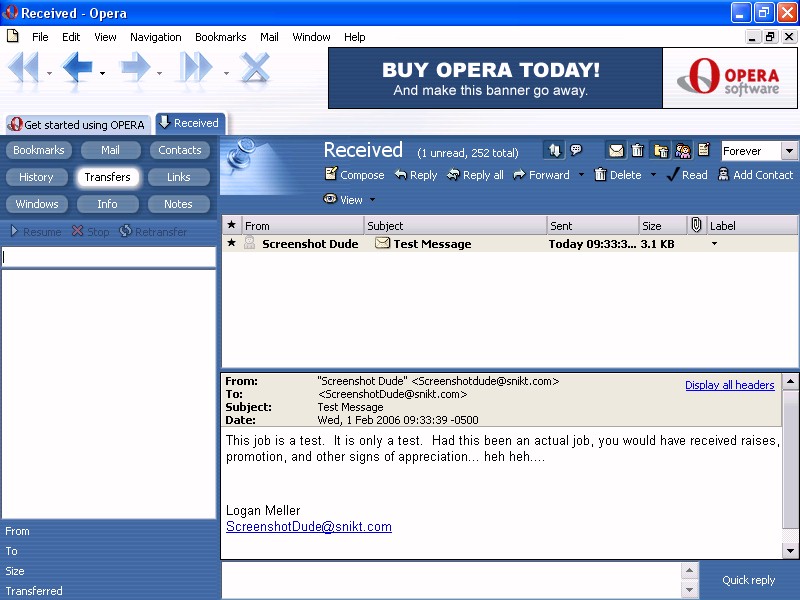Open the ScreenshotDude@snikt.com signature link
The image size is (800, 600).
coord(309,527)
